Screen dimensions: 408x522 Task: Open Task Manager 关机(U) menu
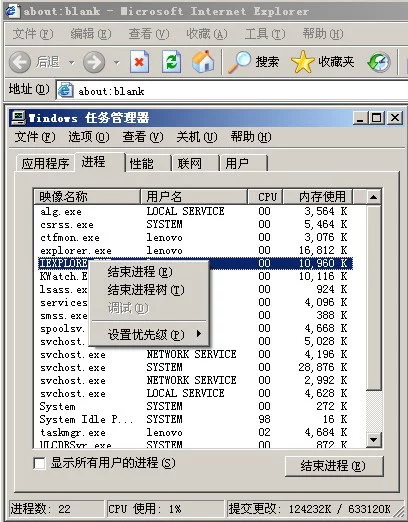pos(197,137)
